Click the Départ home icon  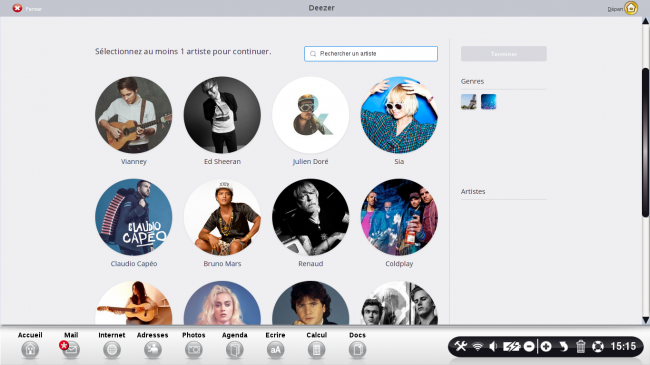click(631, 8)
